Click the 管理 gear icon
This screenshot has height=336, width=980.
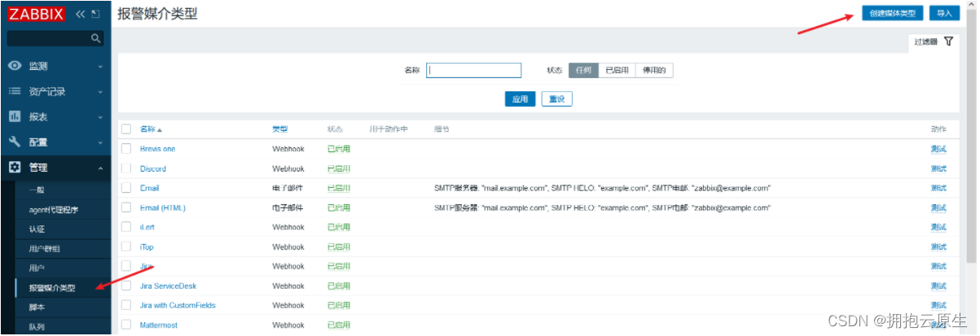coord(15,167)
